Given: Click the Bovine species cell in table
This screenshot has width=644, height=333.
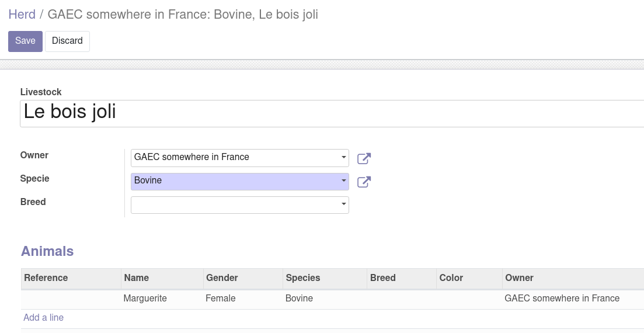Looking at the screenshot, I should [x=299, y=299].
